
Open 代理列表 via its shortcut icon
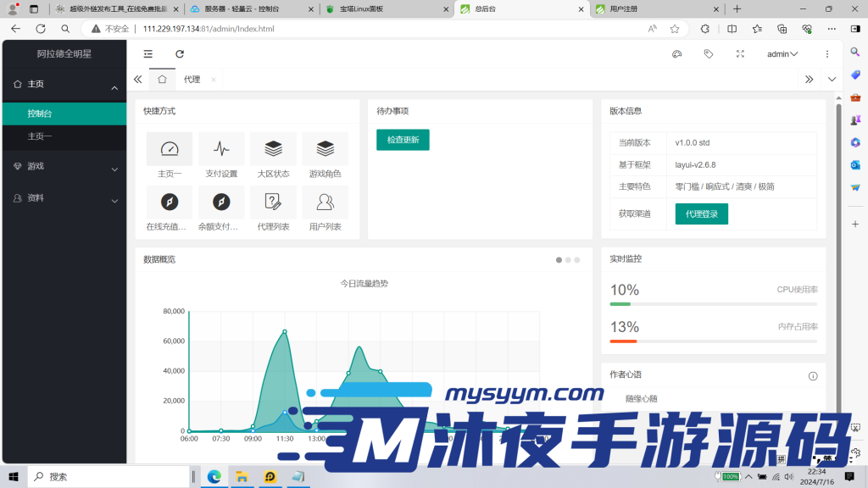pyautogui.click(x=273, y=202)
